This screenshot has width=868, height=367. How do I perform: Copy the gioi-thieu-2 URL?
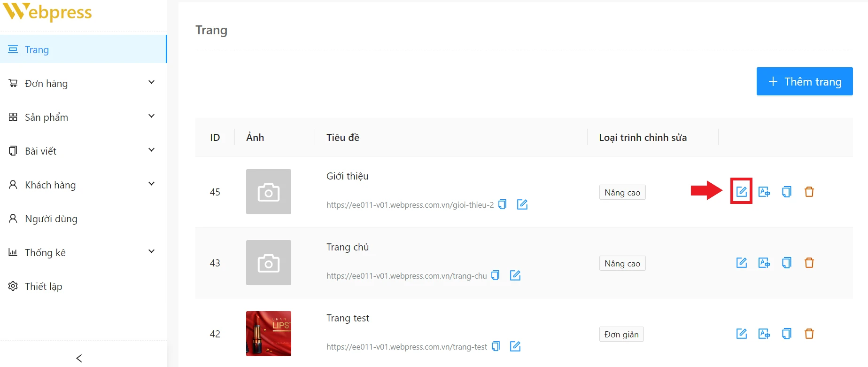click(x=502, y=204)
